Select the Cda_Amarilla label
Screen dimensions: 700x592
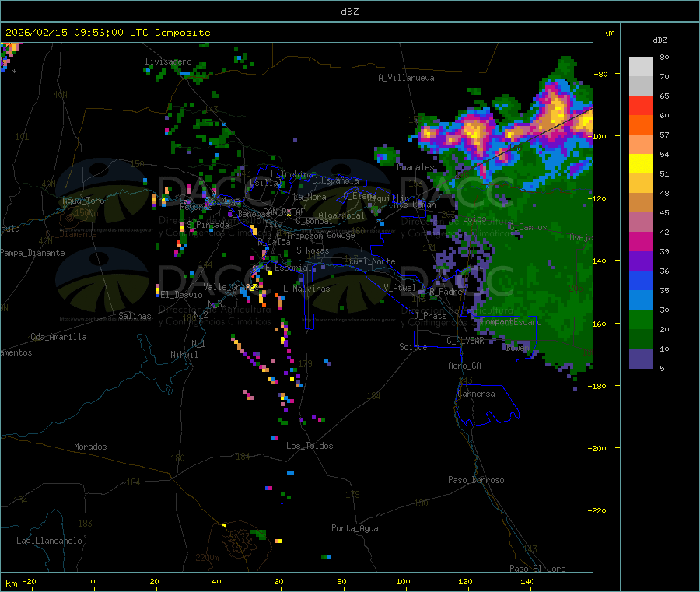(x=58, y=337)
